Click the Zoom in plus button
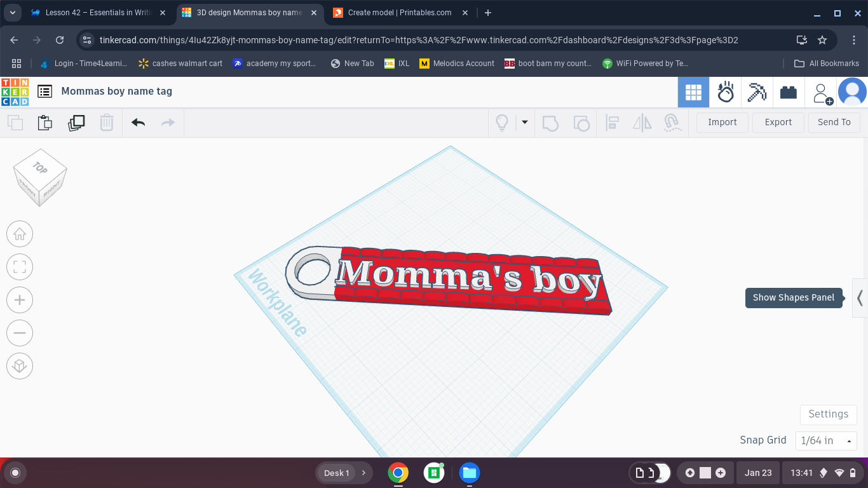 (x=20, y=300)
